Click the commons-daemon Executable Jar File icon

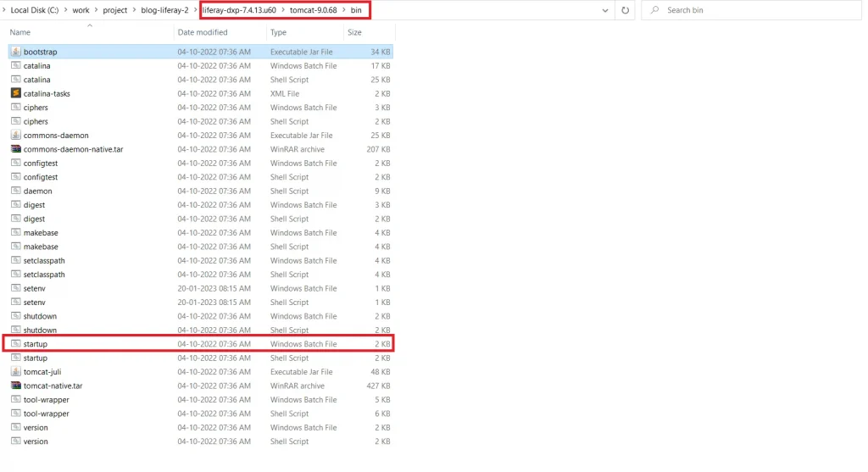coord(16,136)
